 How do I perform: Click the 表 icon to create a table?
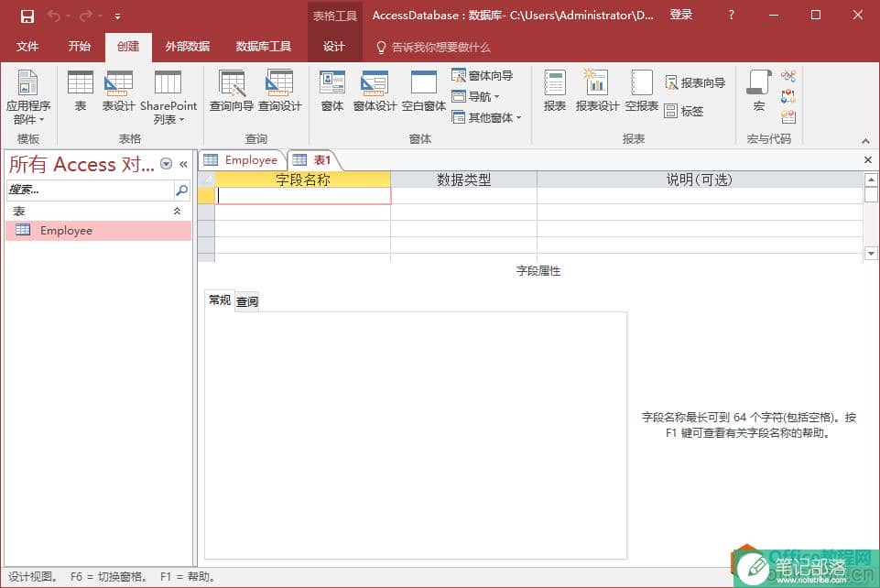coord(81,91)
